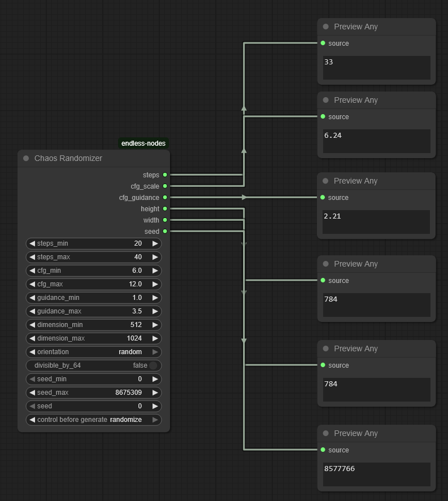
Task: Open the orientation dropdown set to random
Action: 94,352
